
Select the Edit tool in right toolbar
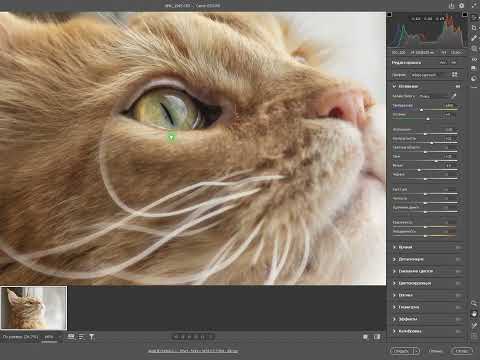pos(474,18)
